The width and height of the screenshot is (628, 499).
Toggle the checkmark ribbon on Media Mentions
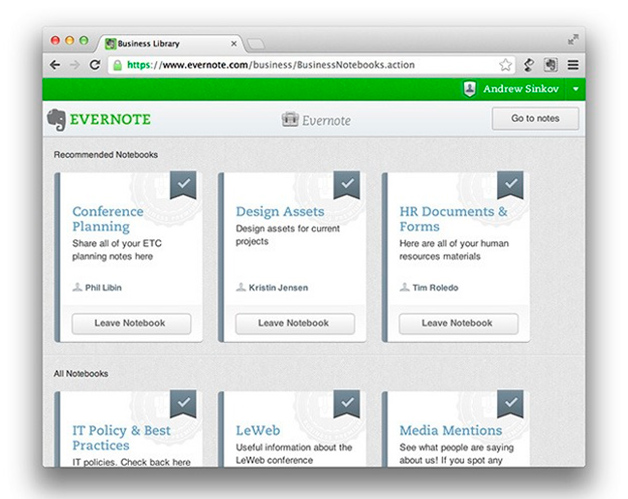[x=510, y=404]
